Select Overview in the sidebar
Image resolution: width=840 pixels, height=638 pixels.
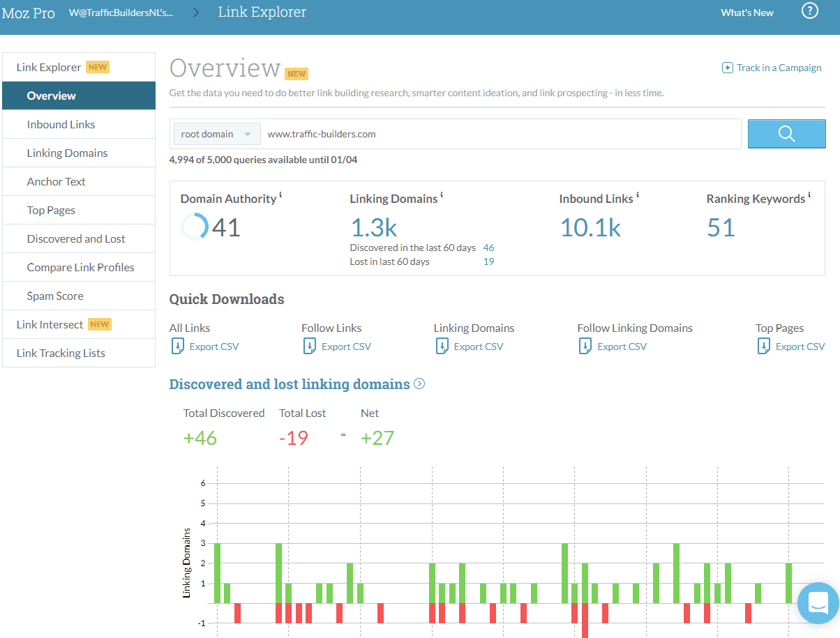click(79, 96)
